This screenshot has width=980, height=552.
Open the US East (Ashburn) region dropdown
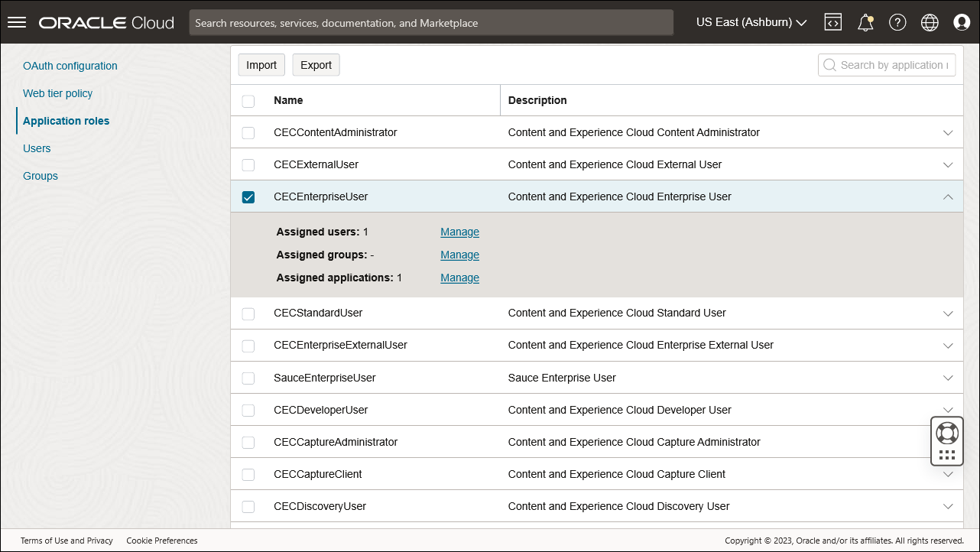click(x=750, y=21)
